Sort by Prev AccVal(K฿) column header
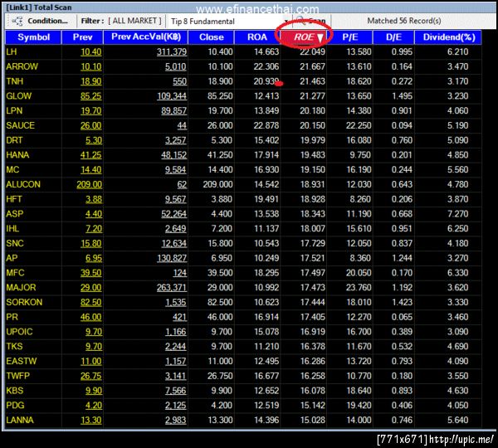This screenshot has width=498, height=448. [146, 37]
